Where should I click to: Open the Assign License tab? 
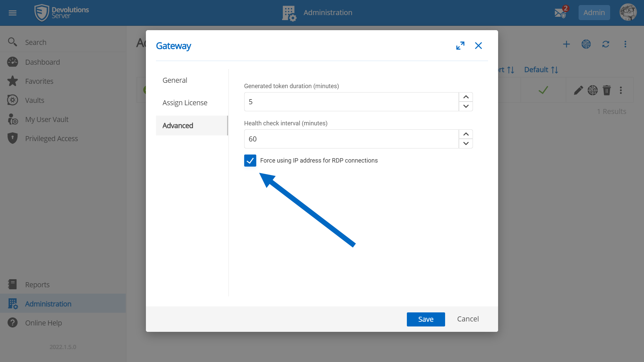[x=185, y=103]
